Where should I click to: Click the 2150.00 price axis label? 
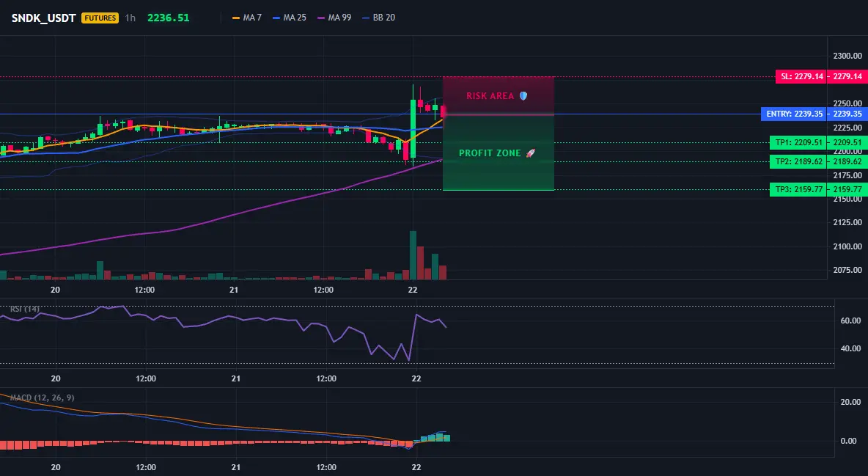coord(847,199)
